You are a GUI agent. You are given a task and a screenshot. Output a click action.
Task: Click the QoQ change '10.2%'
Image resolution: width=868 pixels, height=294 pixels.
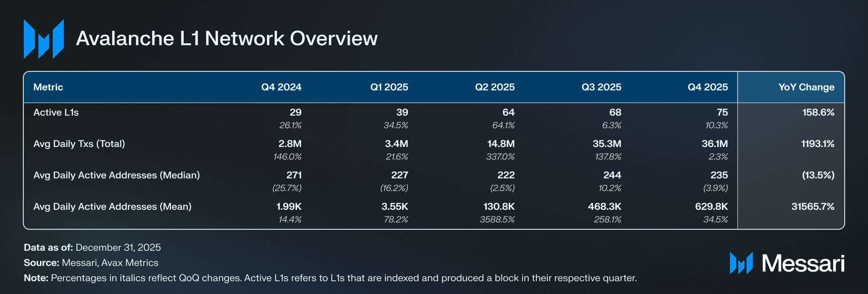click(x=610, y=188)
